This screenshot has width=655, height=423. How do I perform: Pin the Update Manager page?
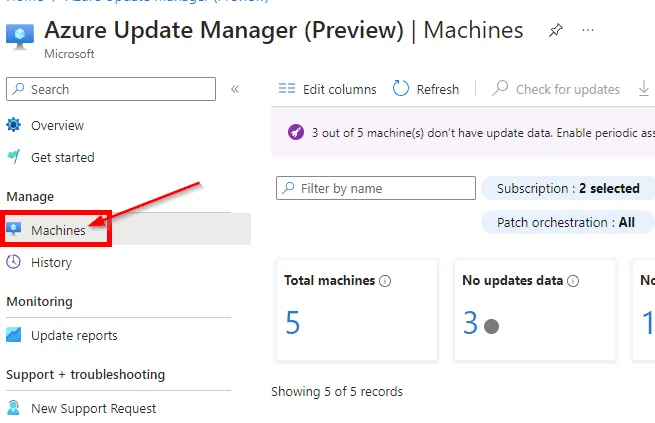coord(555,31)
